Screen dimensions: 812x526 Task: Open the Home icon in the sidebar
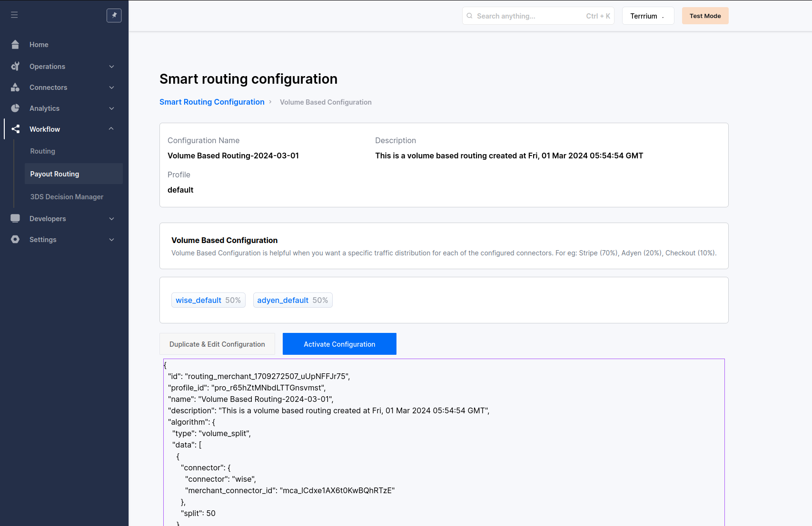[15, 44]
